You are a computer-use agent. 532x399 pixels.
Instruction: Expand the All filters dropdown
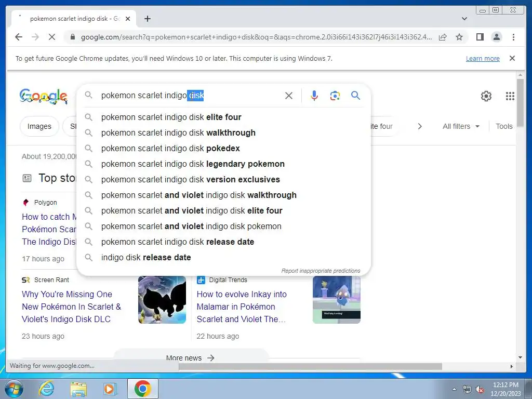coord(461,126)
